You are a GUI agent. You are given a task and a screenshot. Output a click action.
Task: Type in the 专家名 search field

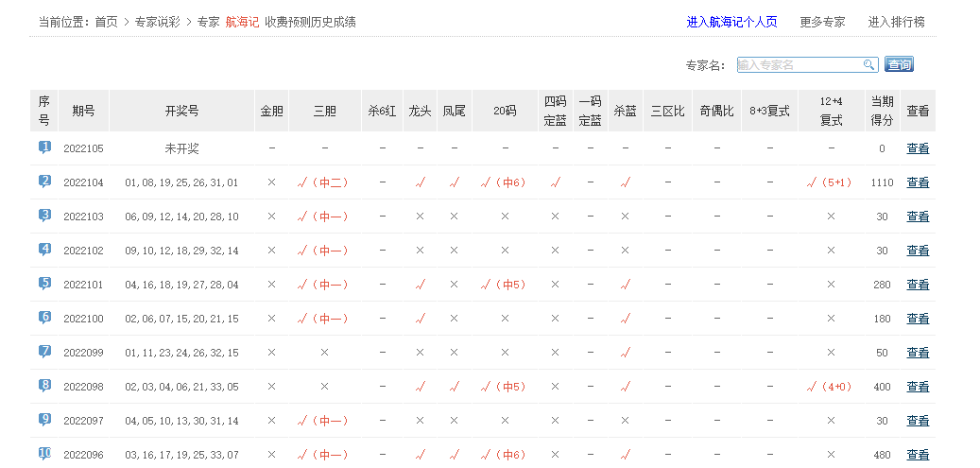click(799, 65)
